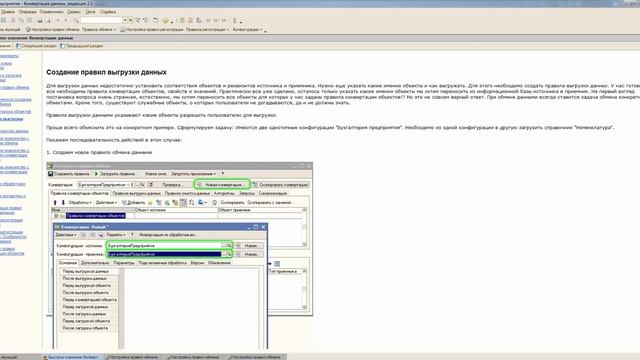Click the Cut scissors toolbar icon
Screen dimensions: 640x360
point(13,20)
